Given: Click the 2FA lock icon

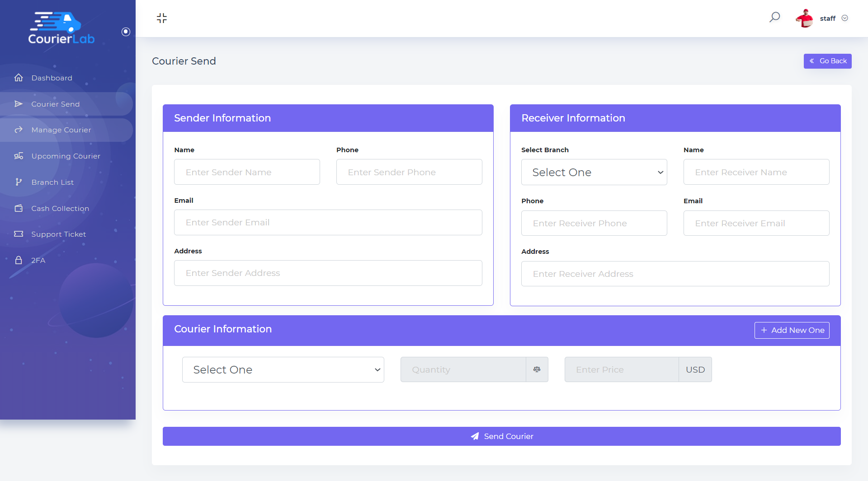Looking at the screenshot, I should point(19,260).
